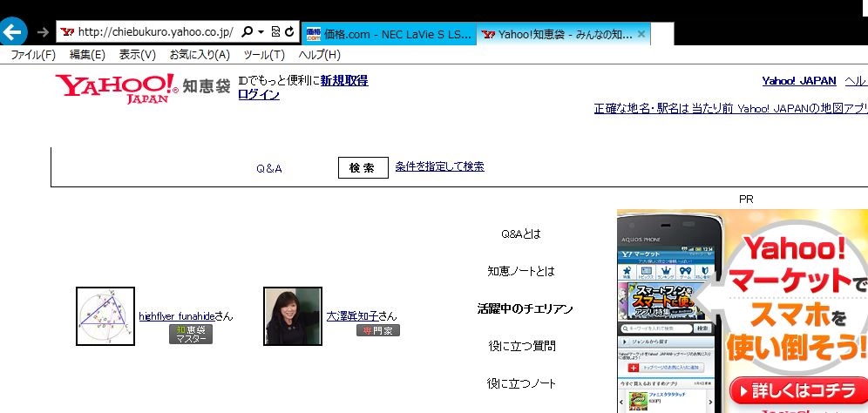Click the 知恵袋マスター badge
868x413 pixels.
click(x=191, y=335)
